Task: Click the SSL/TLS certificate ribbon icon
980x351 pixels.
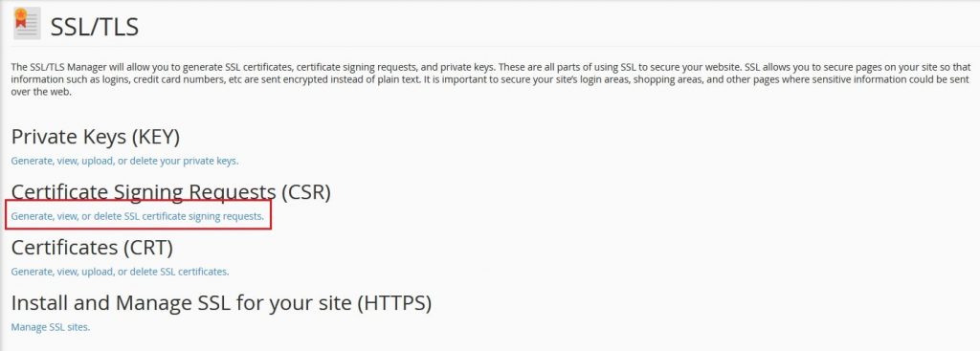Action: (27, 24)
